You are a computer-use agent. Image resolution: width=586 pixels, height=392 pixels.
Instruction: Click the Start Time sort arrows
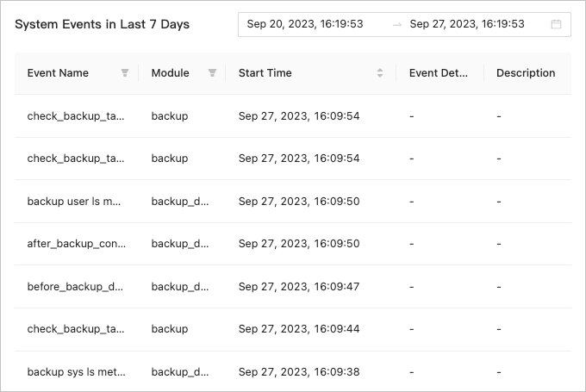[x=380, y=73]
